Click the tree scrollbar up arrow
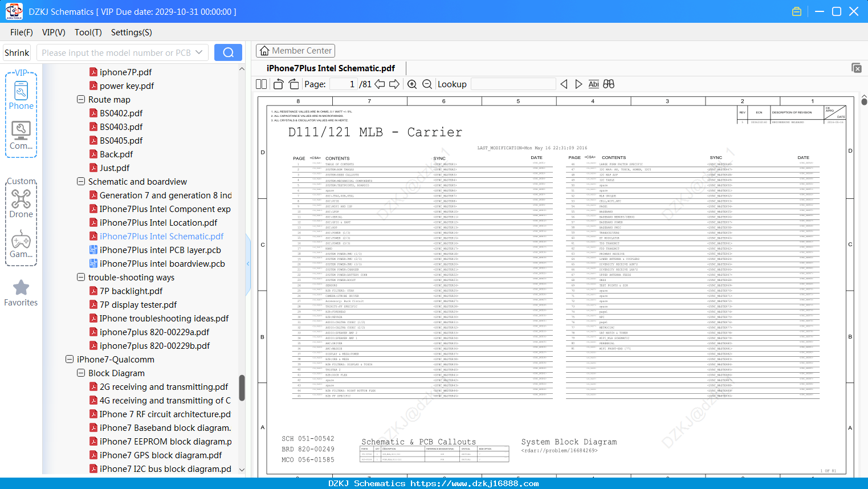 (x=242, y=69)
